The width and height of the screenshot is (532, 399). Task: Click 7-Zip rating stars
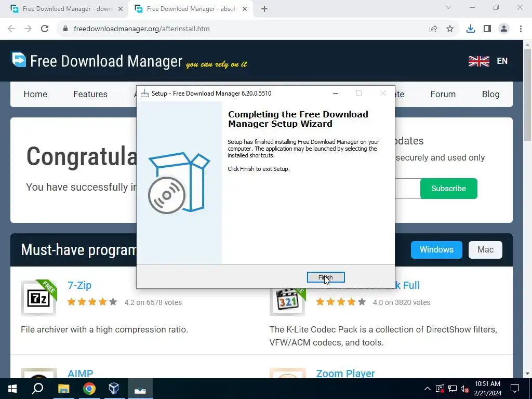[x=92, y=302]
